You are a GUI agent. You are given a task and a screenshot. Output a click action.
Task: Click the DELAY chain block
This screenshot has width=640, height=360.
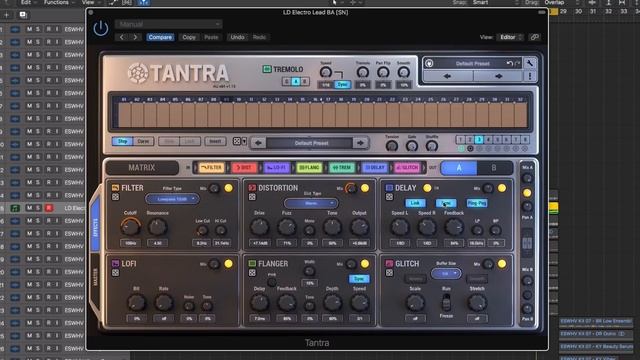[x=375, y=168]
